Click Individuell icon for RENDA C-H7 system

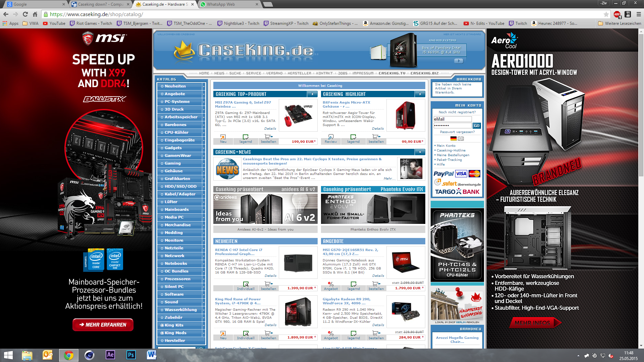coord(246,284)
